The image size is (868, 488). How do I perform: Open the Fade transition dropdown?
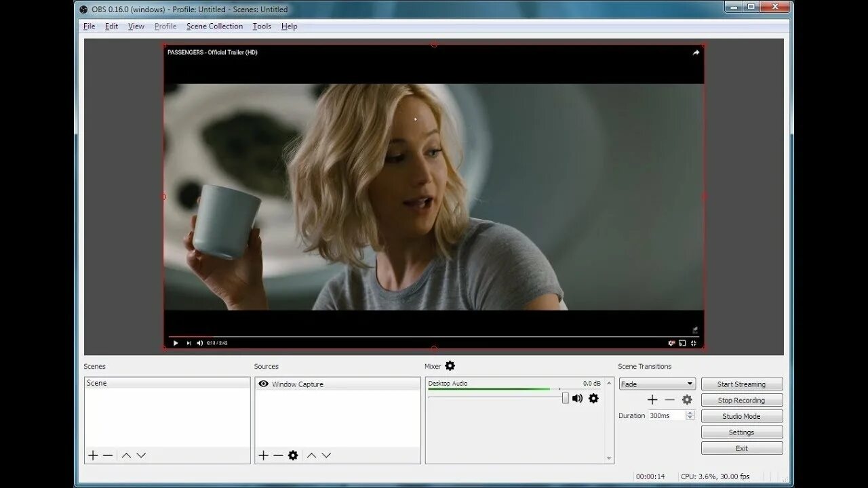click(657, 384)
